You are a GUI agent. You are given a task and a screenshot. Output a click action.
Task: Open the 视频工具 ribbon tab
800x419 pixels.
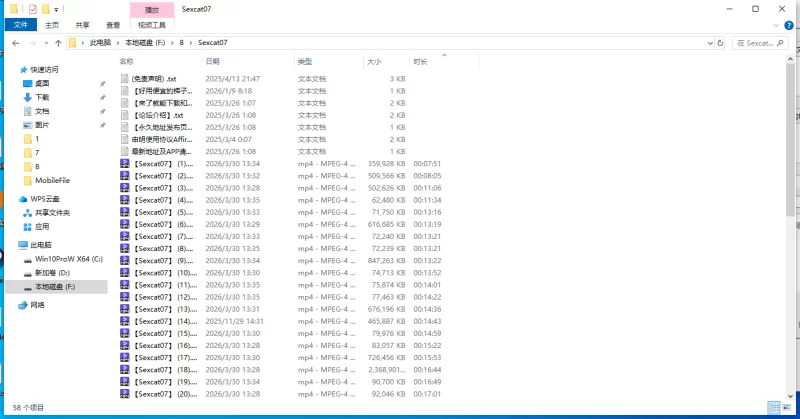[x=151, y=25]
